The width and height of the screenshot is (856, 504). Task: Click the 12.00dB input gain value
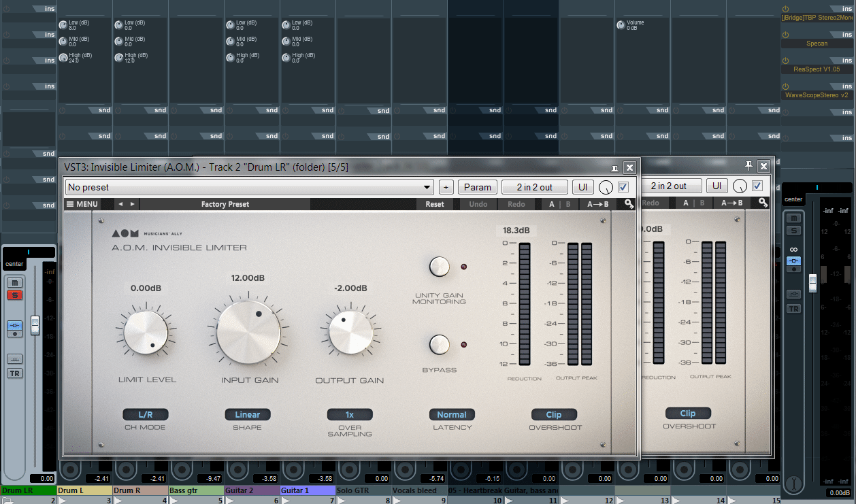point(248,278)
